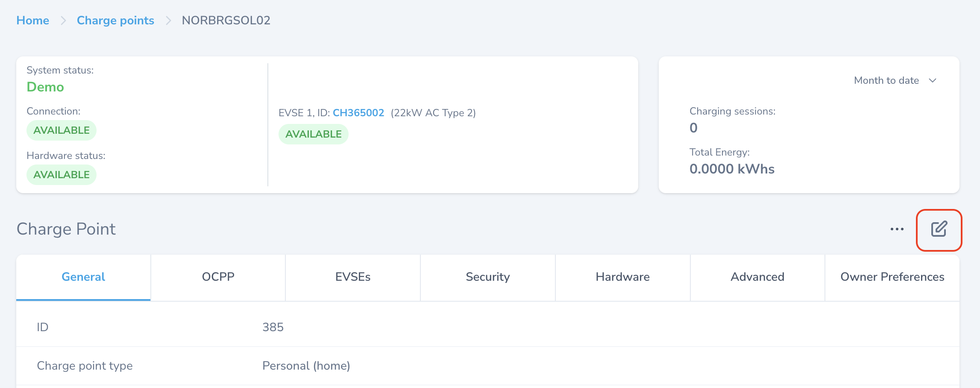Open the Owner Preferences tab

tap(892, 277)
